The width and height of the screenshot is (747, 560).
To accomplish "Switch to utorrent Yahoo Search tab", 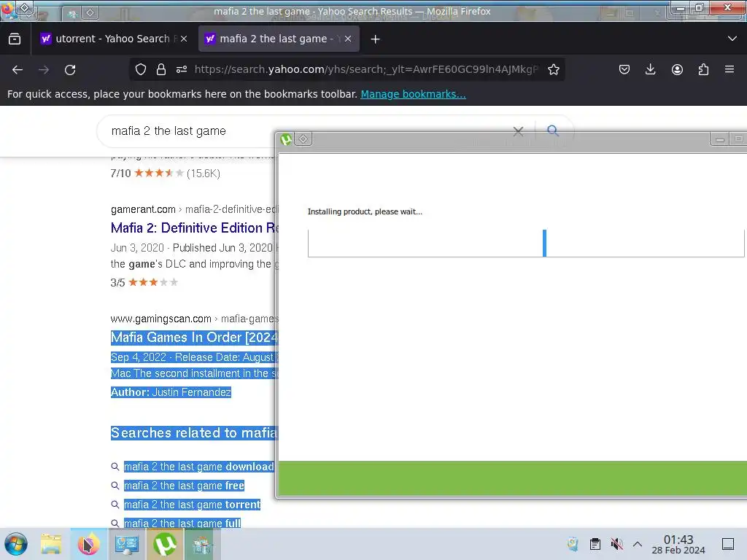I will [x=113, y=39].
